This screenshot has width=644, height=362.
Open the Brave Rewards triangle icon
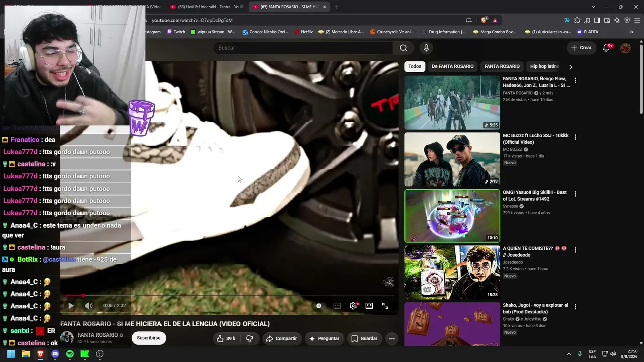495,20
